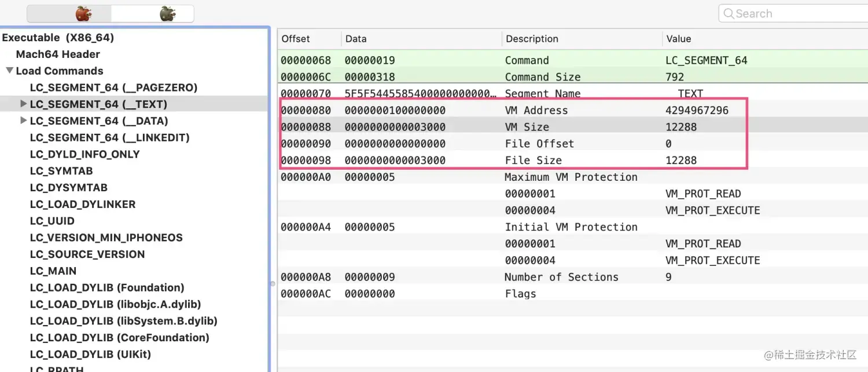The width and height of the screenshot is (868, 372).
Task: Select Mach64 Header in the tree
Action: tap(58, 54)
